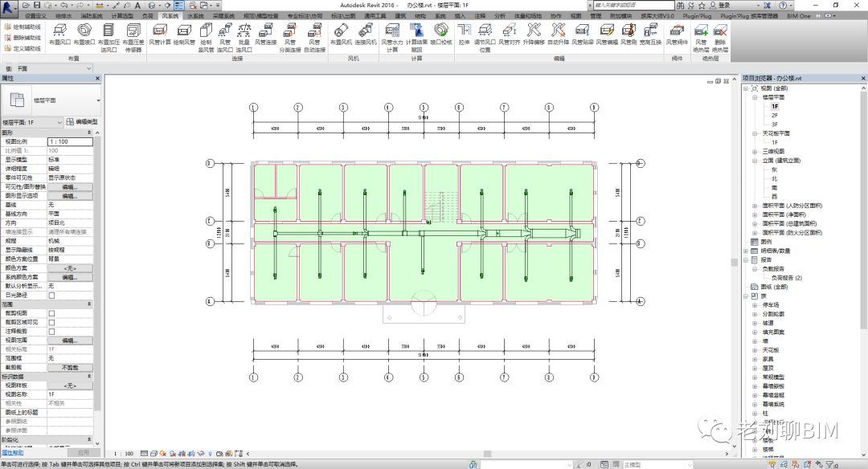This screenshot has width=868, height=469.
Task: Toggle the 裁剪区域可见 checkbox
Action: click(51, 323)
